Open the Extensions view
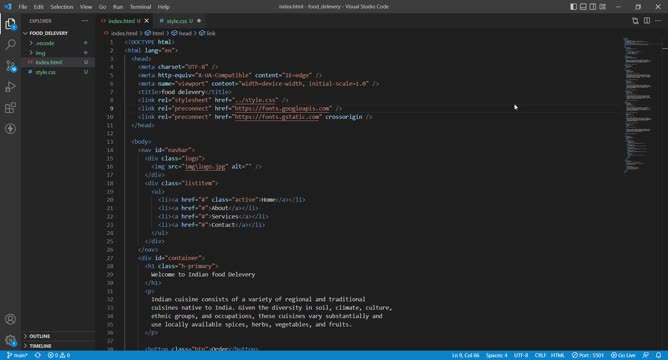The image size is (668, 360). (10, 107)
